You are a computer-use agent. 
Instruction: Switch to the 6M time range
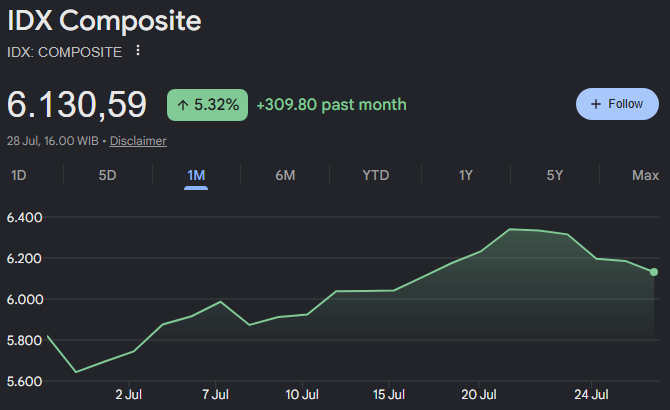pos(285,175)
